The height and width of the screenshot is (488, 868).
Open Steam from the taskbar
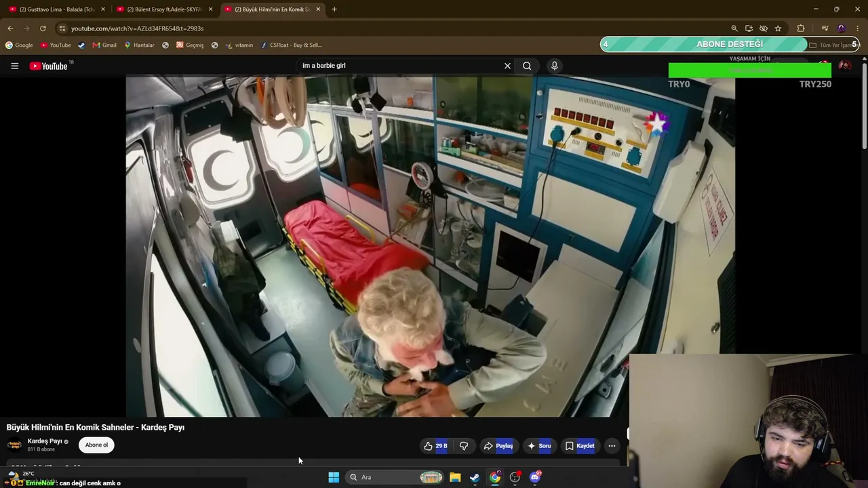pos(475,477)
